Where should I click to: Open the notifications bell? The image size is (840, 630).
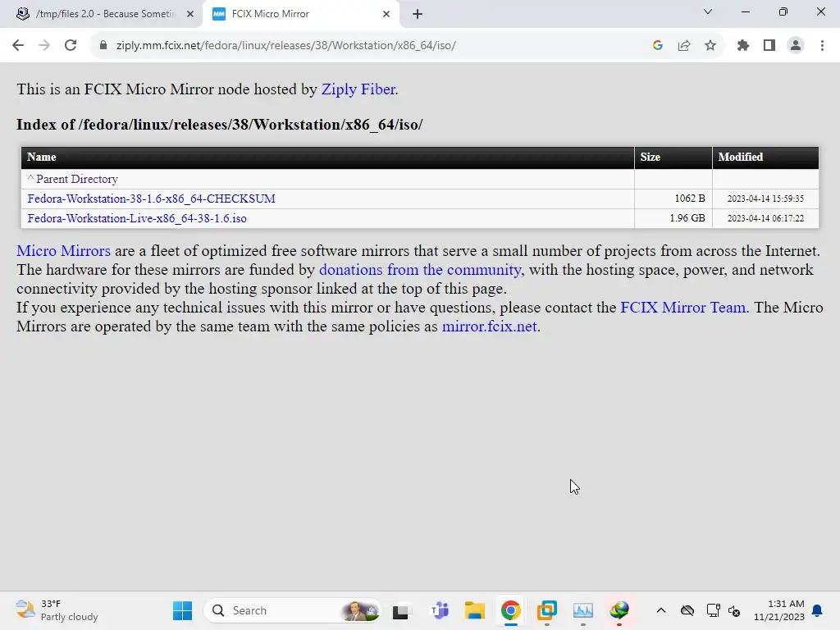click(x=818, y=610)
